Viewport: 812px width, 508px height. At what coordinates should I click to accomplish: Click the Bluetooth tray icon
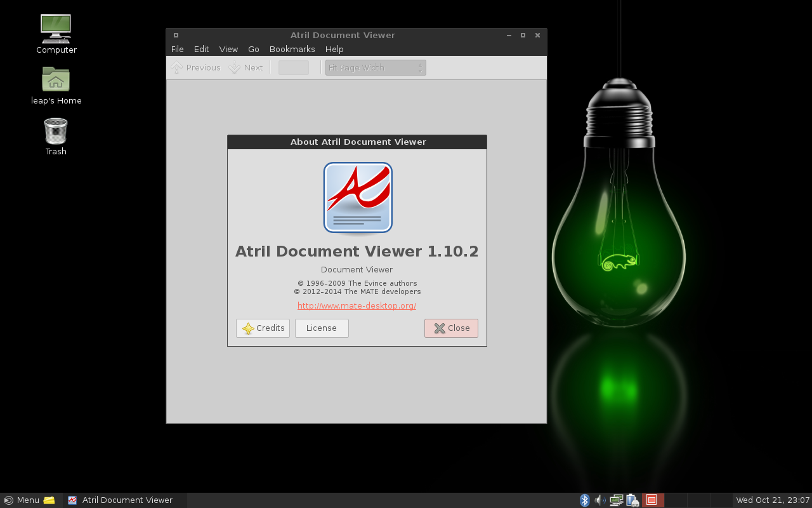pos(584,500)
